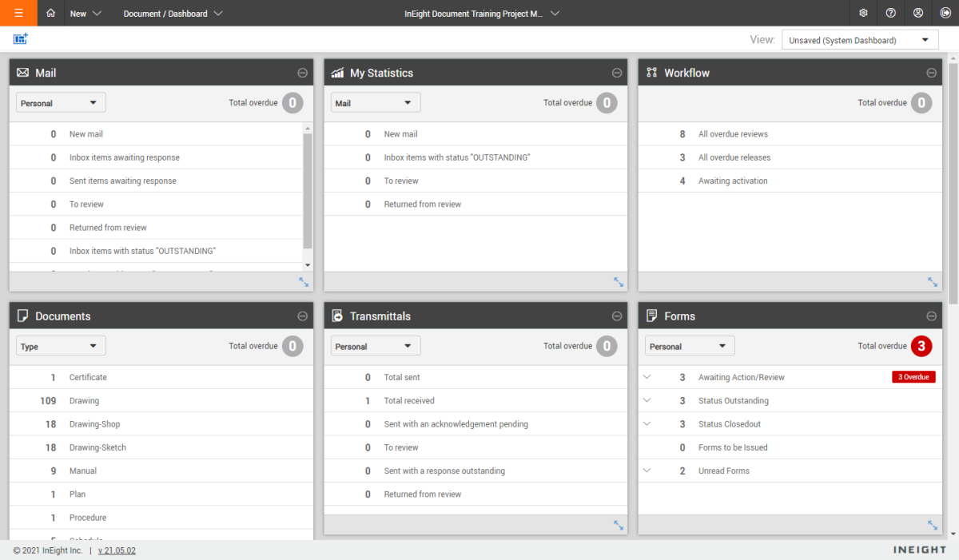The image size is (959, 560).
Task: Select the Manual document type row
Action: (161, 471)
